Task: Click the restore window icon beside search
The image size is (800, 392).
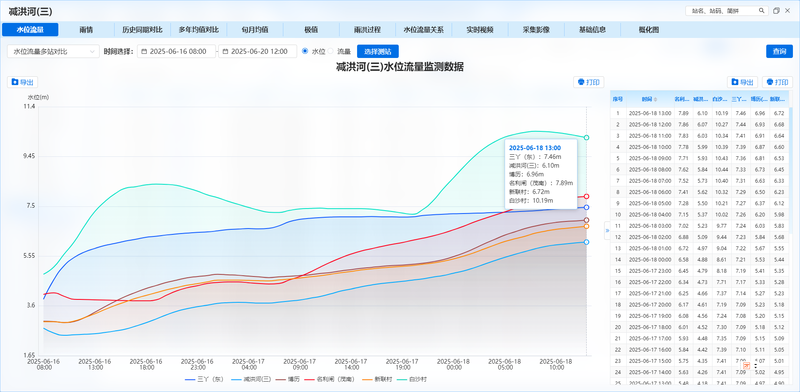Action: coord(777,11)
